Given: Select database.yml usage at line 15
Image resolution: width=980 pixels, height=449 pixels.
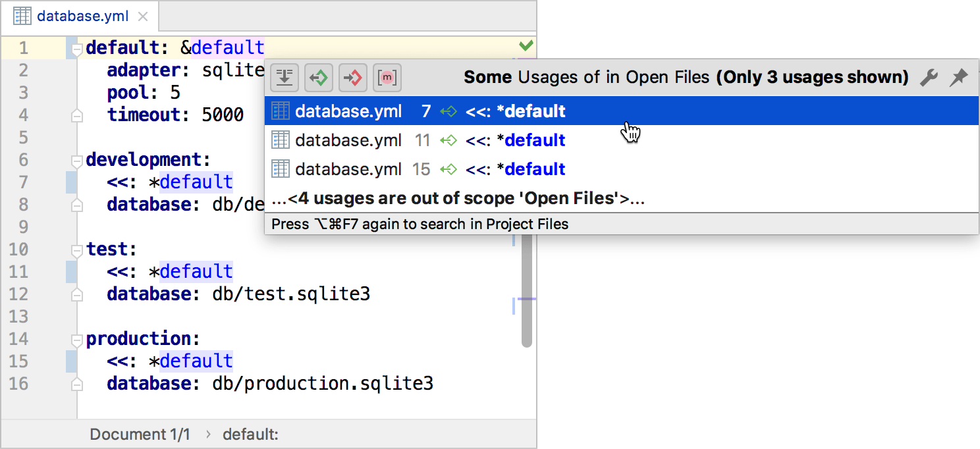Looking at the screenshot, I should (x=621, y=169).
